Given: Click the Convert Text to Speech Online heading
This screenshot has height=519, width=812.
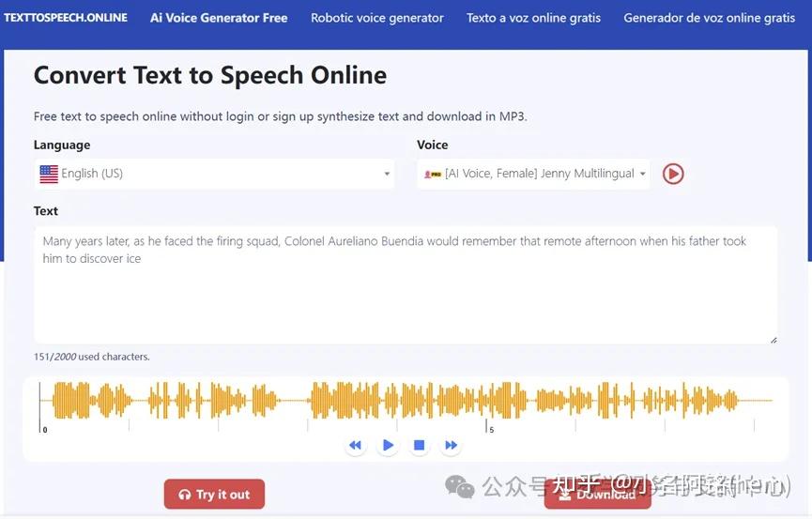Looking at the screenshot, I should tap(210, 76).
